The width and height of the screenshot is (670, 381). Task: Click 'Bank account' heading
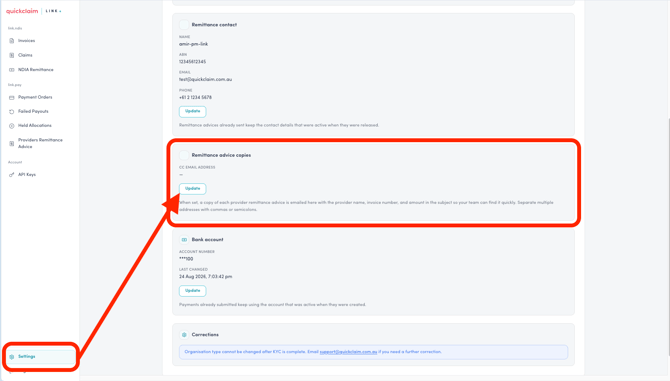coord(207,240)
